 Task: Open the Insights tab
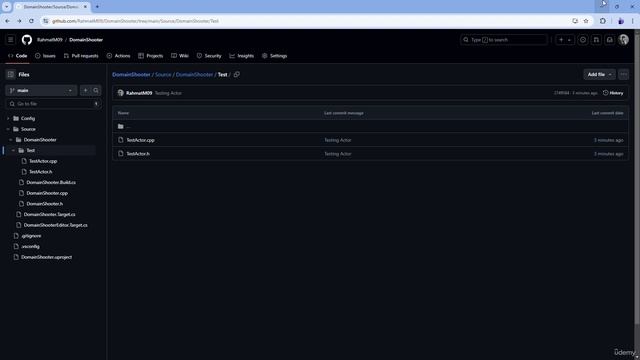pyautogui.click(x=242, y=56)
